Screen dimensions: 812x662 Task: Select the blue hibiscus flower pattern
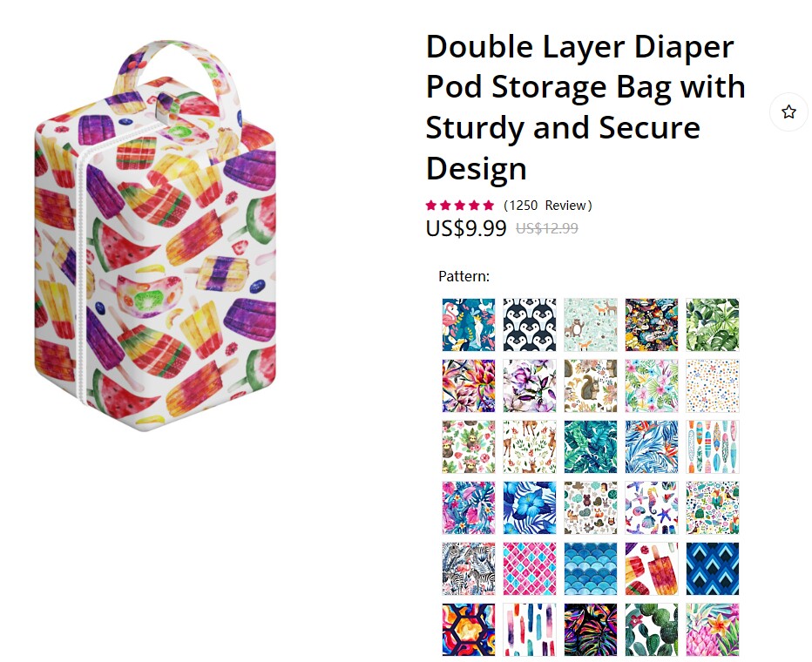[x=529, y=508]
